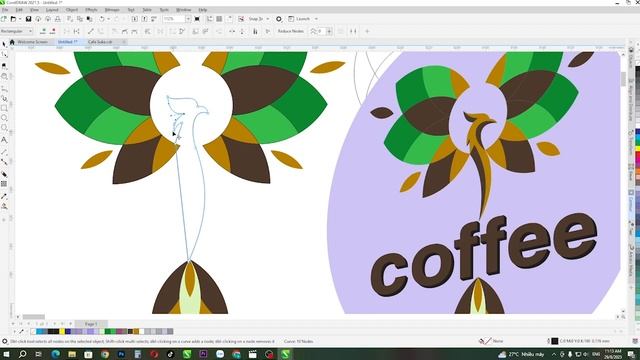
Task: Select the Polygon tool in toolbox
Action: coord(4,128)
